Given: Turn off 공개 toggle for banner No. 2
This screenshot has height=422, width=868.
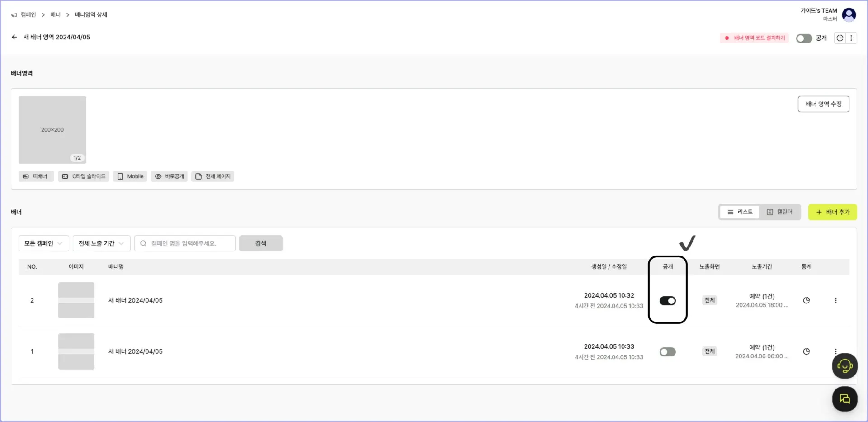Looking at the screenshot, I should click(668, 301).
